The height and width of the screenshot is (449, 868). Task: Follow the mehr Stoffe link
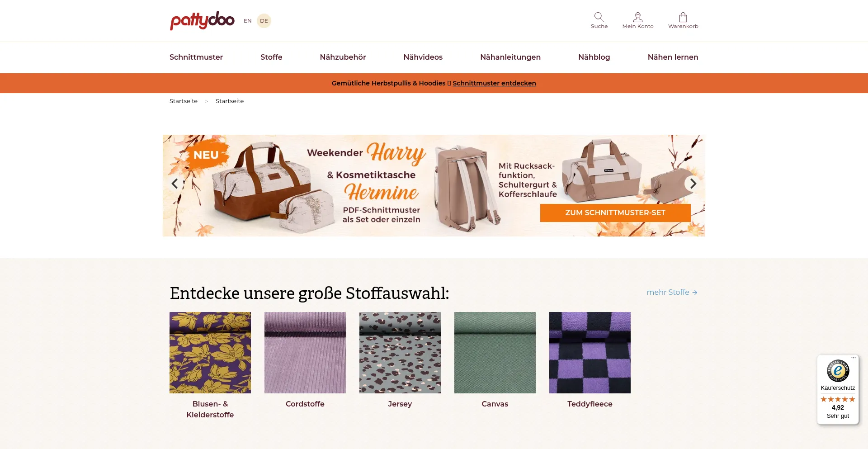tap(672, 292)
